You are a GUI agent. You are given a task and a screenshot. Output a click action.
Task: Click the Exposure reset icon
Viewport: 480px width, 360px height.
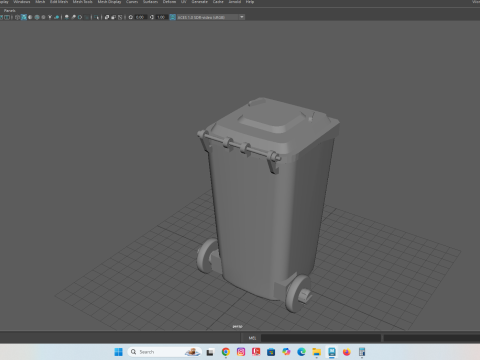131,17
